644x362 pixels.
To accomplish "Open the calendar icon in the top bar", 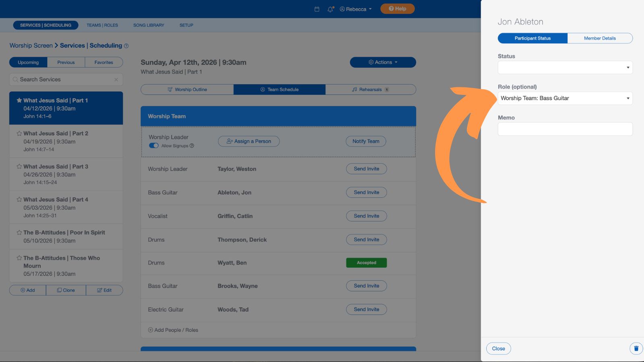I will coord(316,8).
